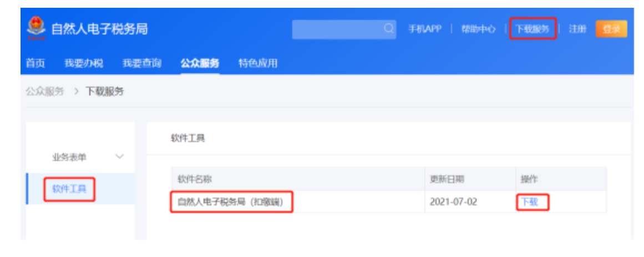Screen dimensions: 644x257
Task: Click the 软件工具 panel heading
Action: (187, 139)
